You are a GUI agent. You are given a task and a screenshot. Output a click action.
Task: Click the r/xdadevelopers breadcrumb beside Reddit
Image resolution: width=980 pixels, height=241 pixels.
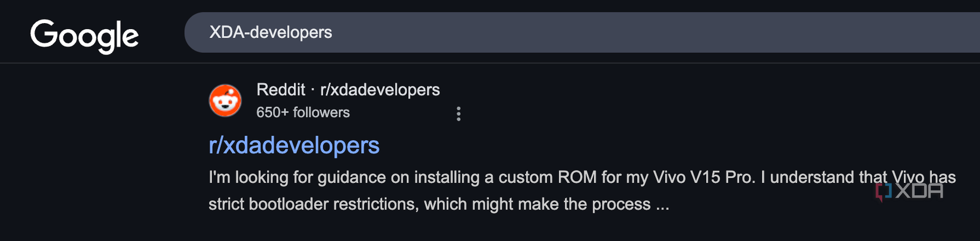[380, 90]
